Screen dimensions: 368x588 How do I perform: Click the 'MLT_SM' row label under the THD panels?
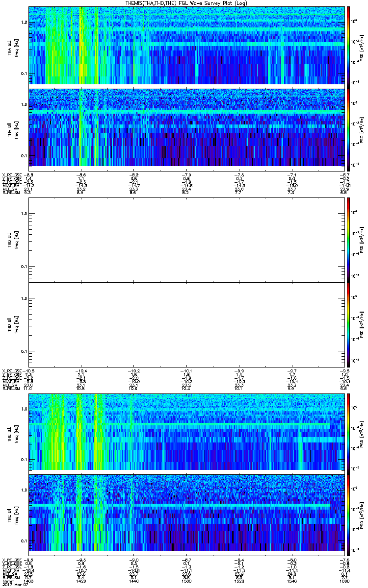point(9,386)
